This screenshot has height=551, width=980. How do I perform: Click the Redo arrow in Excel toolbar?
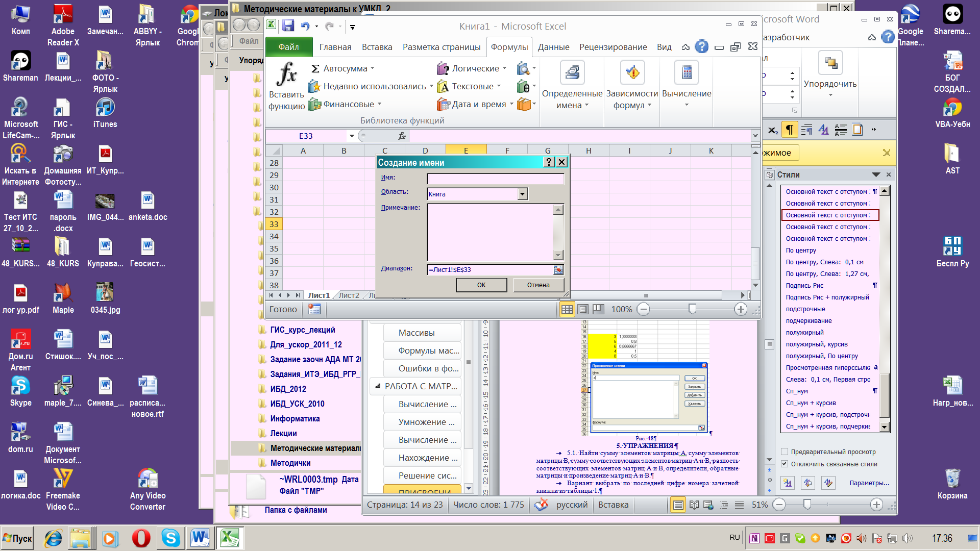tap(329, 26)
